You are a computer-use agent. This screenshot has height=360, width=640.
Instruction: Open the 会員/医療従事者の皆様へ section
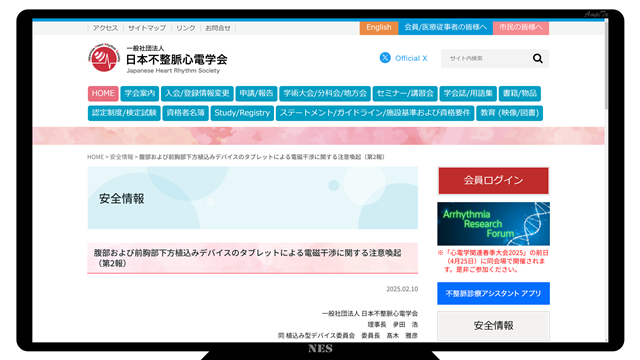[x=445, y=27]
